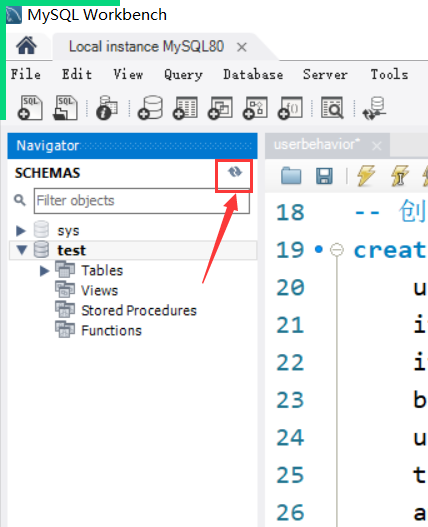Collapse the code fold on line 19

337,250
